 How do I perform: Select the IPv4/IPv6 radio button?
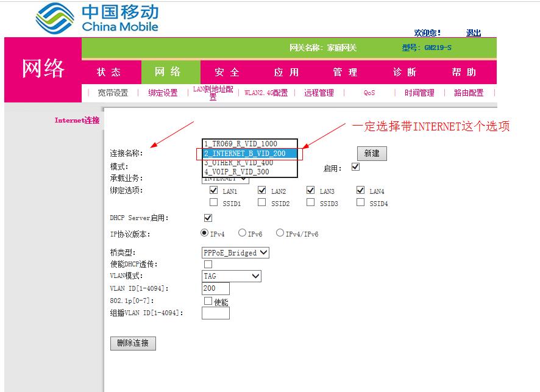(279, 232)
